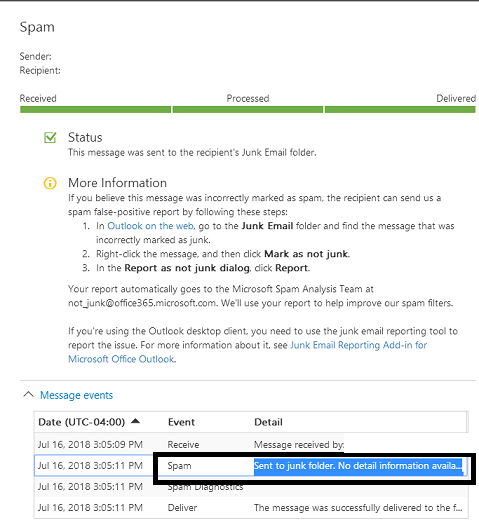479x532 pixels.
Task: Click the bold 'Report as not junk dialog' text
Action: 187,268
